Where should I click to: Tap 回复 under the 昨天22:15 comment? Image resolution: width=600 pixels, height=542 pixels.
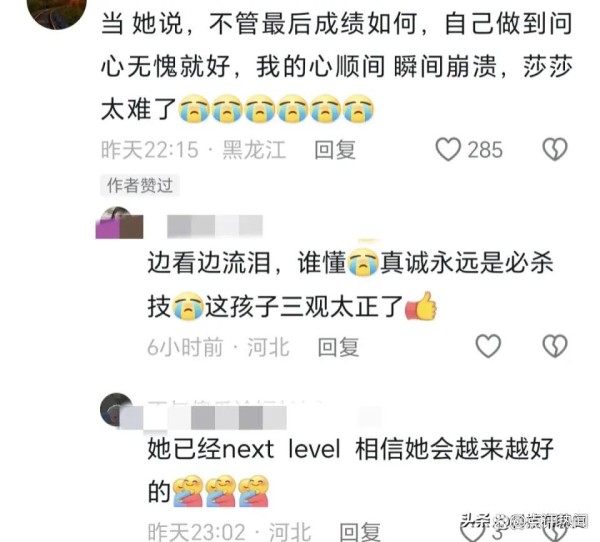tap(335, 150)
